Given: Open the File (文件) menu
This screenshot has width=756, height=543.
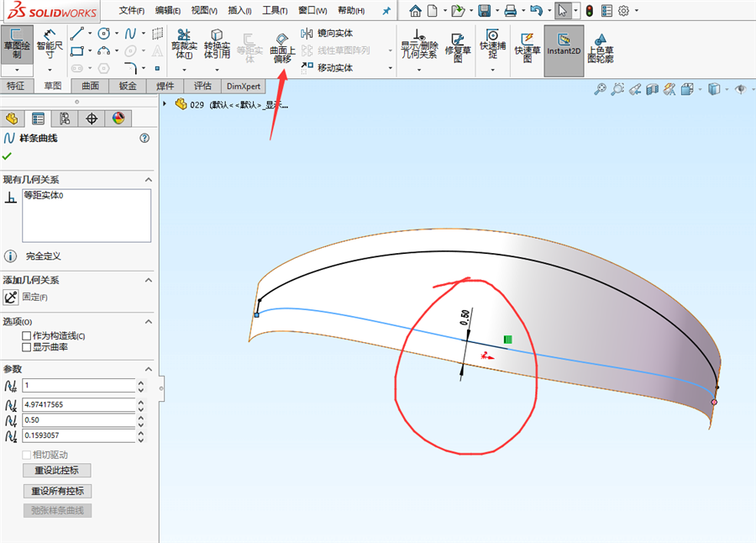Looking at the screenshot, I should point(132,11).
